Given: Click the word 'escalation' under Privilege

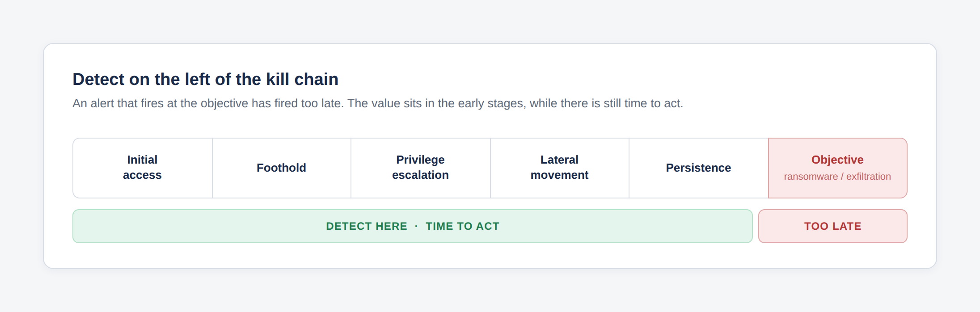Looking at the screenshot, I should click(x=421, y=175).
